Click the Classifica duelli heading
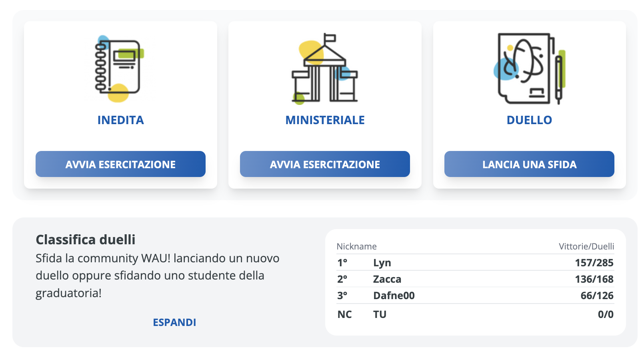Viewport: 644px width, 354px height. click(x=86, y=239)
